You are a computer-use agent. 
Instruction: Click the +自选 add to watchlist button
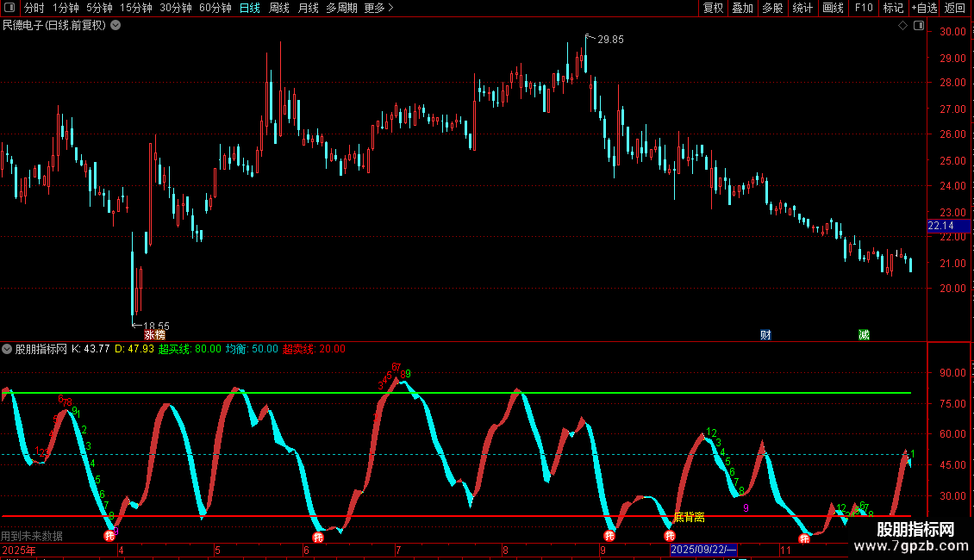pyautogui.click(x=923, y=9)
